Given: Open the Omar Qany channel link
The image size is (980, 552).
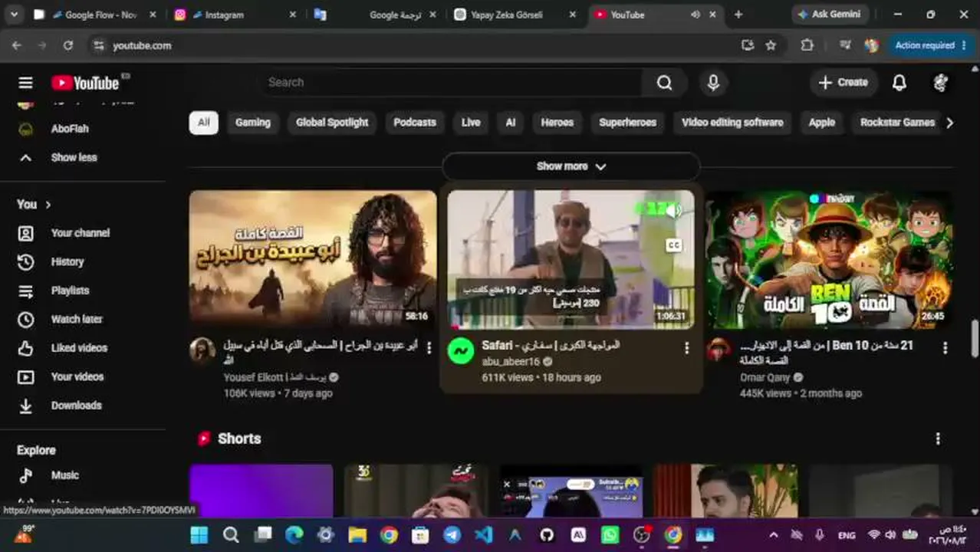Looking at the screenshot, I should (765, 377).
